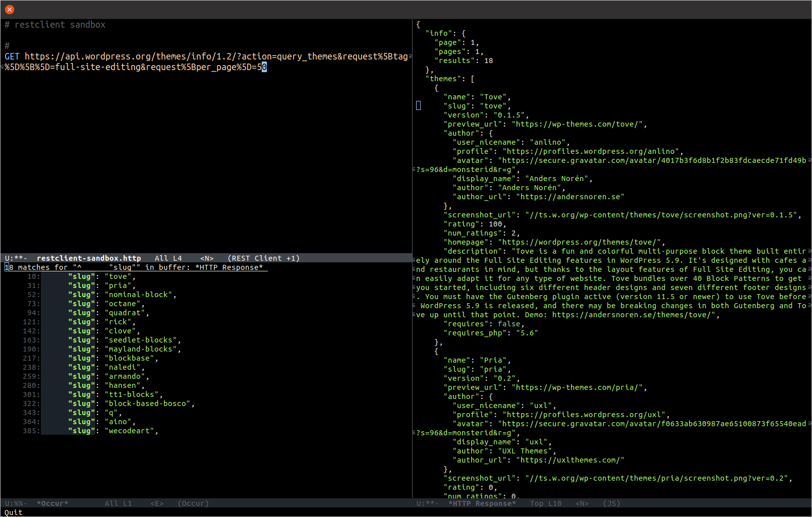Click the "author": "UXL Themes" line
This screenshot has width=812, height=517.
coord(504,451)
